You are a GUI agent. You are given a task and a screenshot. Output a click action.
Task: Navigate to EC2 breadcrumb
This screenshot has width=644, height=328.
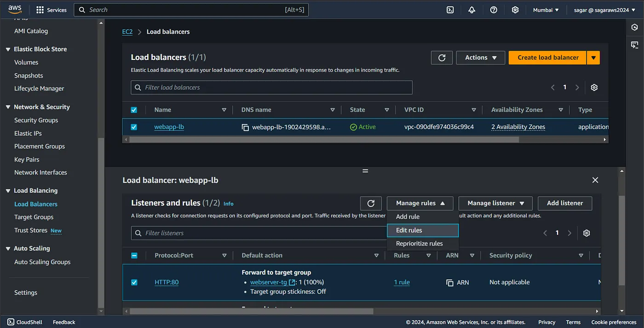127,32
